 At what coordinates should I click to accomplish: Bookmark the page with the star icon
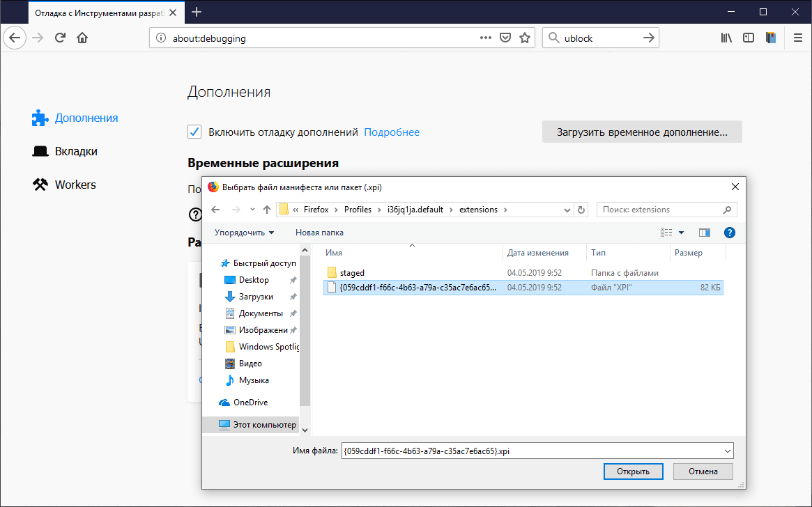525,38
